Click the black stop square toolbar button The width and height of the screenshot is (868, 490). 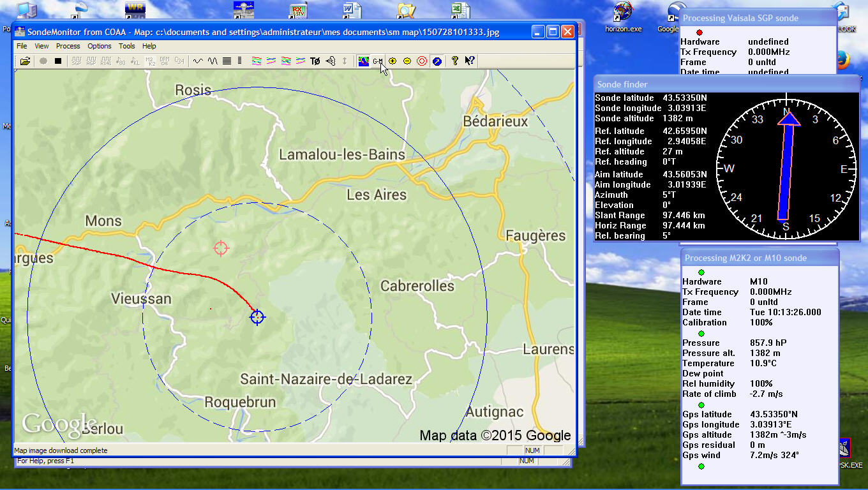click(58, 61)
